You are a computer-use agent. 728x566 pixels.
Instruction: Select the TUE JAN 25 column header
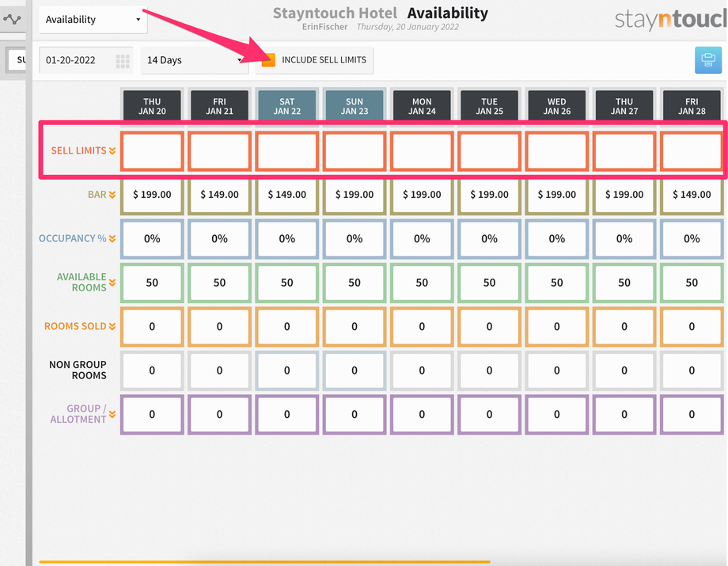489,106
